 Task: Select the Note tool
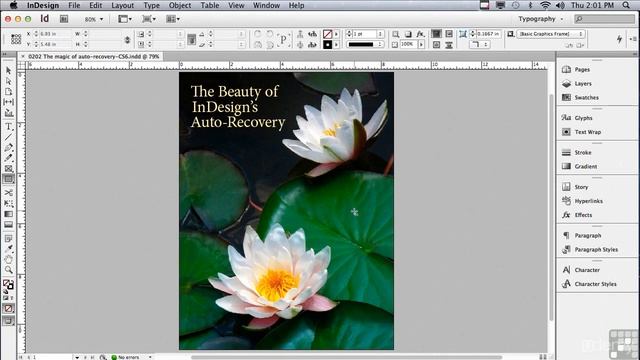9,238
